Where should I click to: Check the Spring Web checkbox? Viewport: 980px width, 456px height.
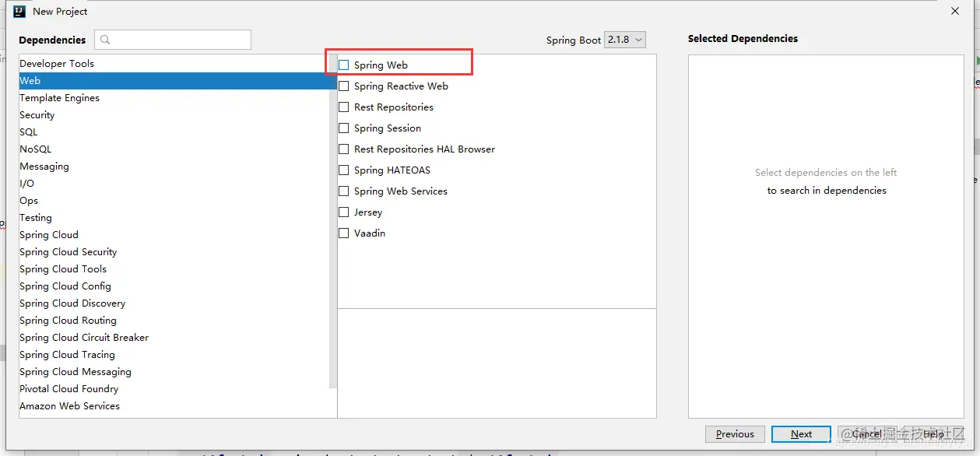(343, 65)
